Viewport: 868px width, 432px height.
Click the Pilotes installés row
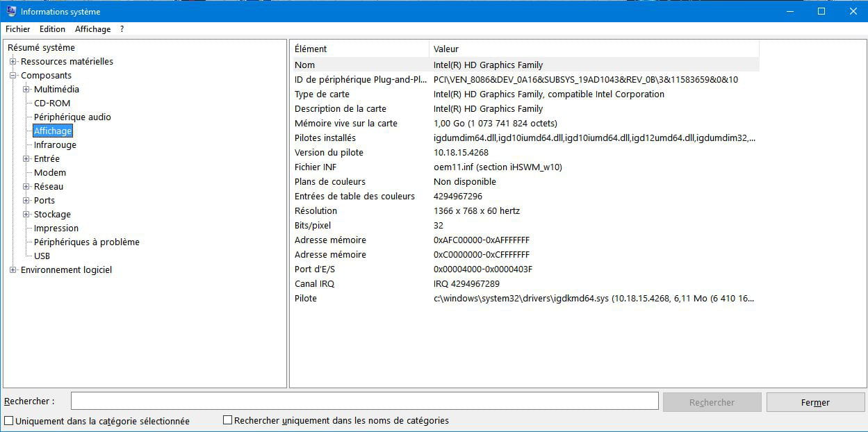pos(525,138)
